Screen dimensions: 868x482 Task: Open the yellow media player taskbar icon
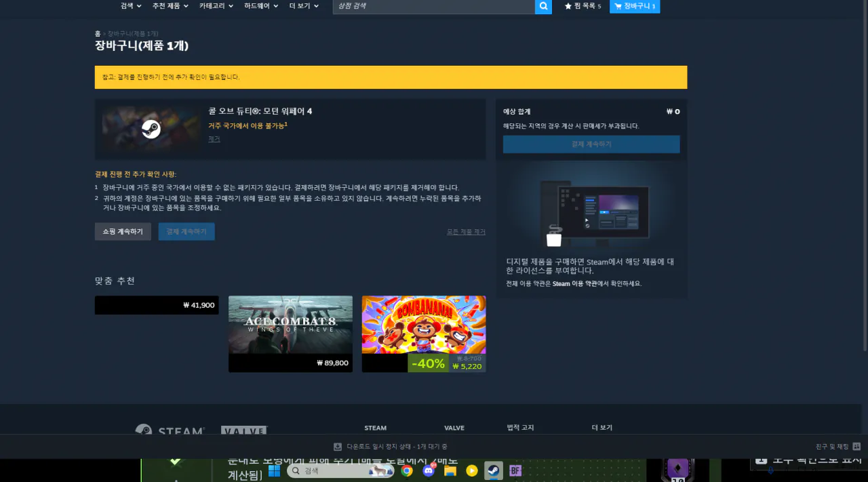(x=472, y=470)
